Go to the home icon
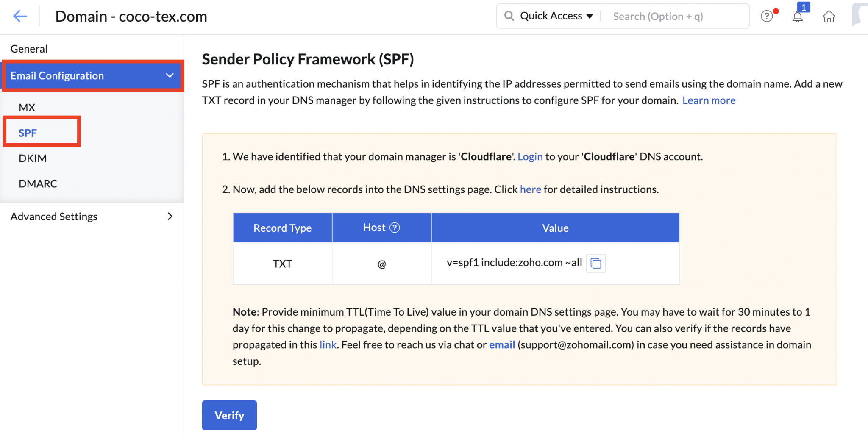Image resolution: width=868 pixels, height=436 pixels. (x=829, y=16)
